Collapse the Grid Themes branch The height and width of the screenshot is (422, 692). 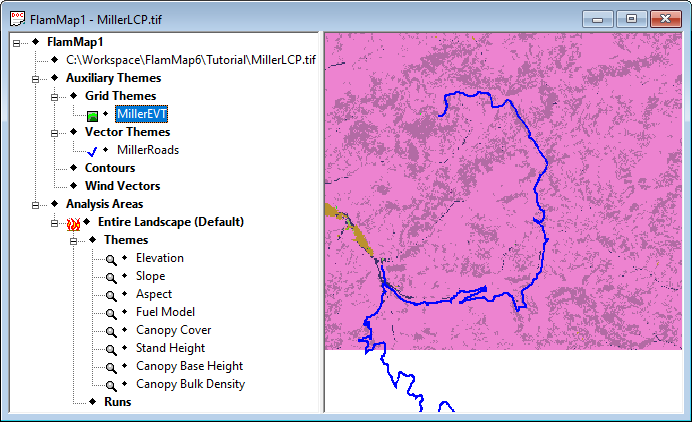click(x=54, y=97)
